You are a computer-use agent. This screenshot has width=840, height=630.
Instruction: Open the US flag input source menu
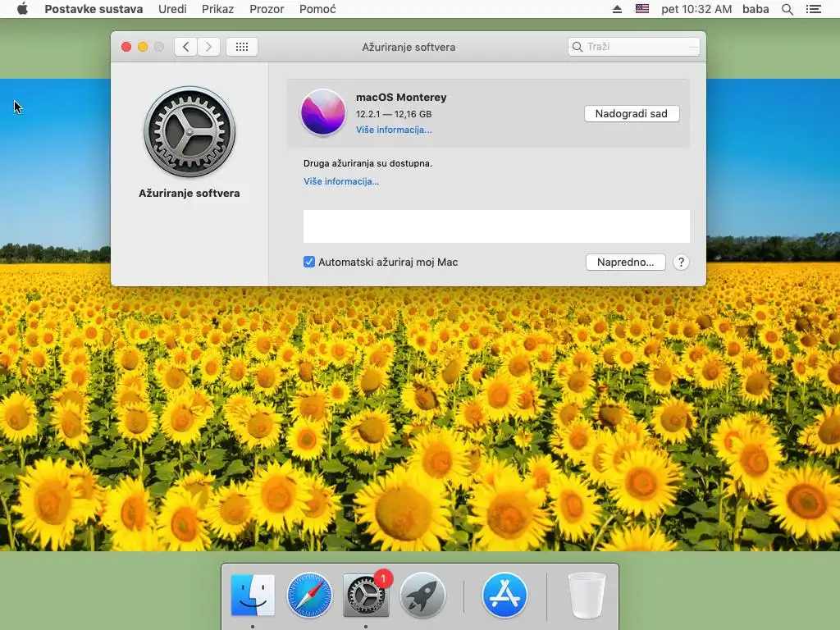(x=642, y=9)
